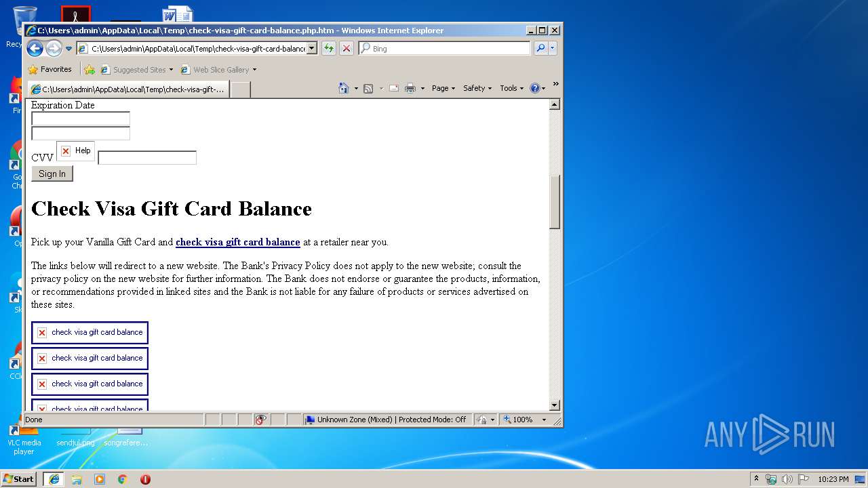Click the Sign In button
Image resolution: width=868 pixels, height=488 pixels.
52,174
